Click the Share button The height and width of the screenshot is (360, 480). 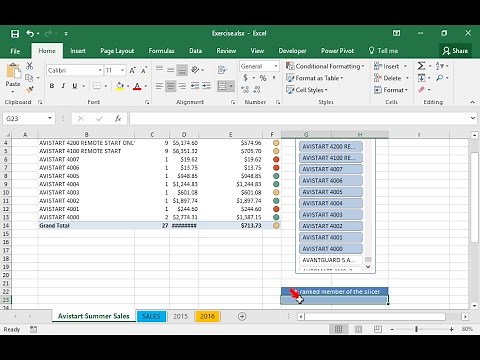pyautogui.click(x=455, y=51)
